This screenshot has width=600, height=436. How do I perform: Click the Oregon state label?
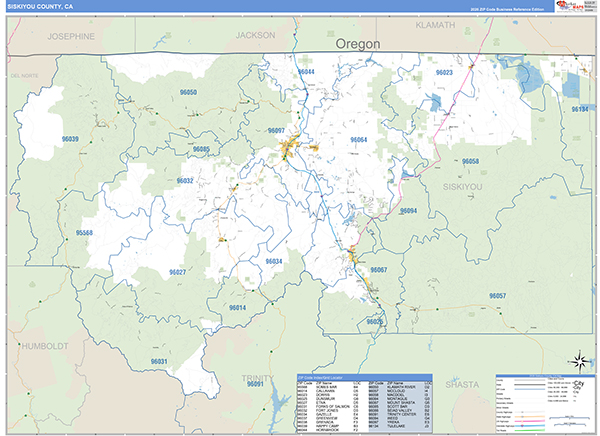tap(358, 44)
